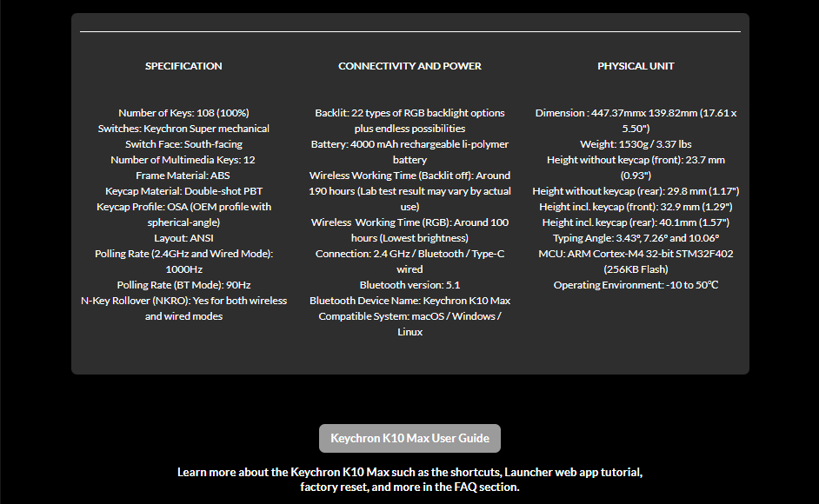Image resolution: width=819 pixels, height=504 pixels.
Task: Click the SPECIFICATION column heading
Action: (x=183, y=66)
